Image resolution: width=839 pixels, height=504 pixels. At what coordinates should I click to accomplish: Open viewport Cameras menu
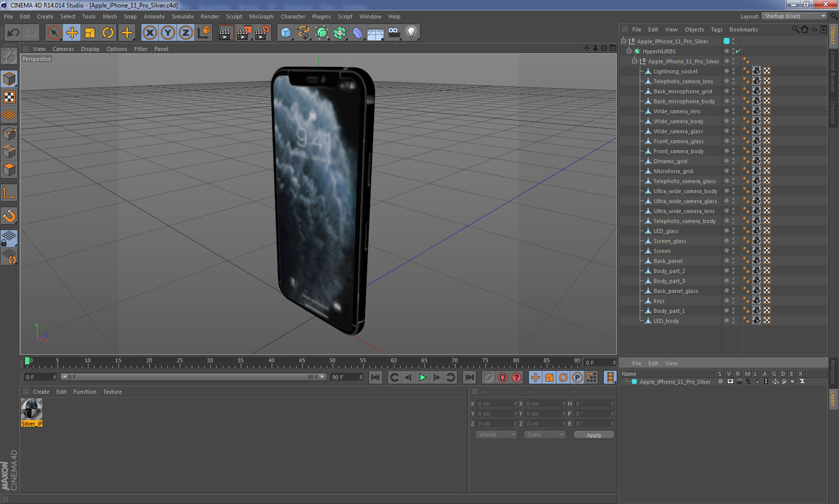coord(63,49)
